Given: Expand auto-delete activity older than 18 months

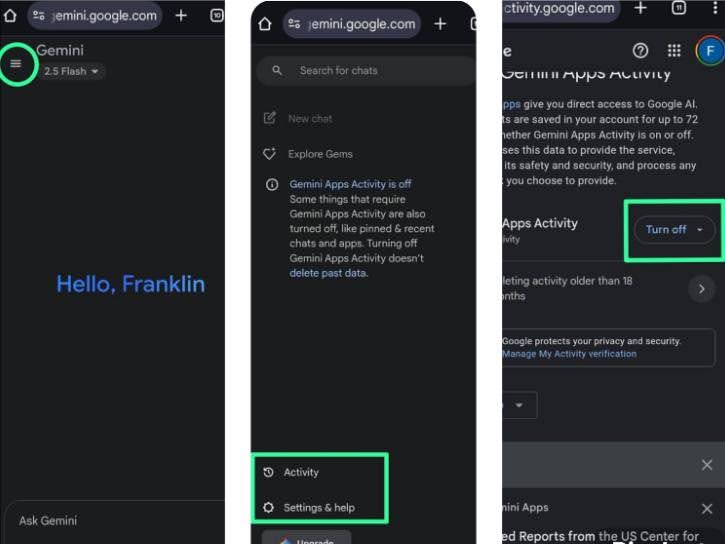Looking at the screenshot, I should pos(701,289).
